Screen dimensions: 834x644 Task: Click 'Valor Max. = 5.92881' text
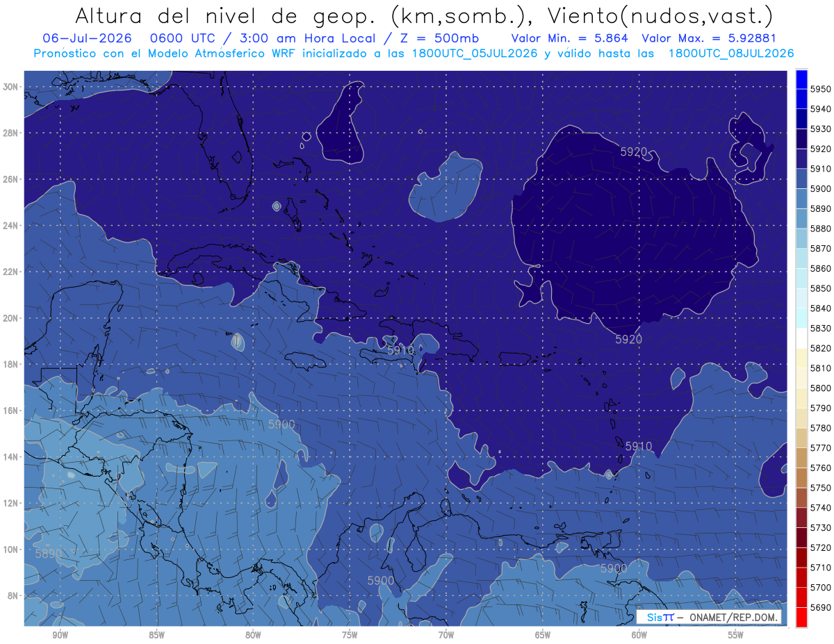point(709,38)
